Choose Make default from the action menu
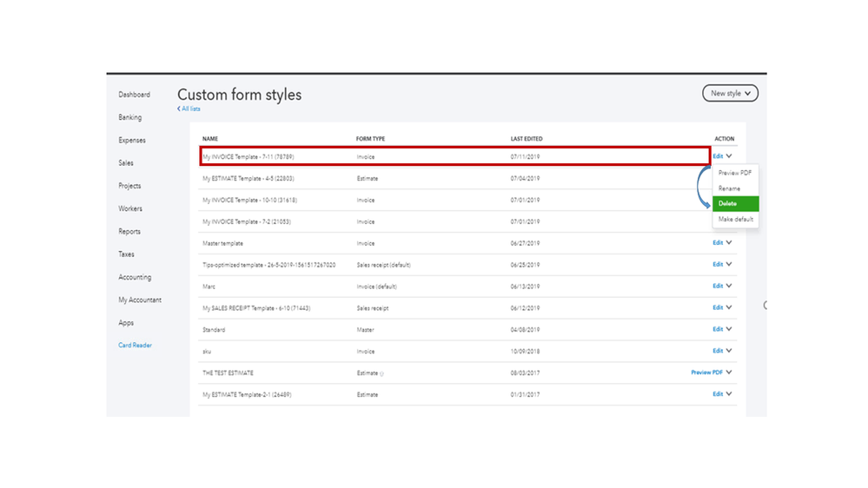 click(x=736, y=220)
